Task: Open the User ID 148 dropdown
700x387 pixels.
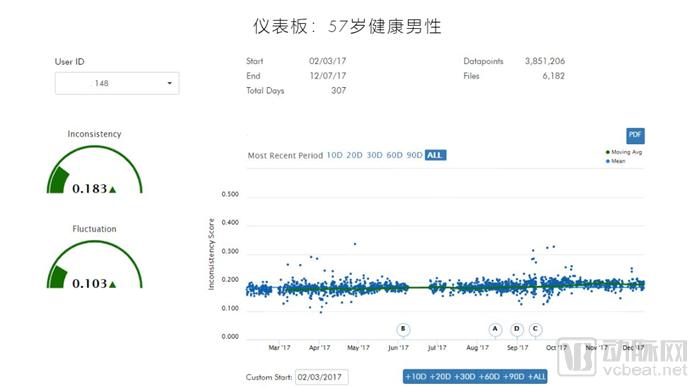Action: [x=117, y=83]
